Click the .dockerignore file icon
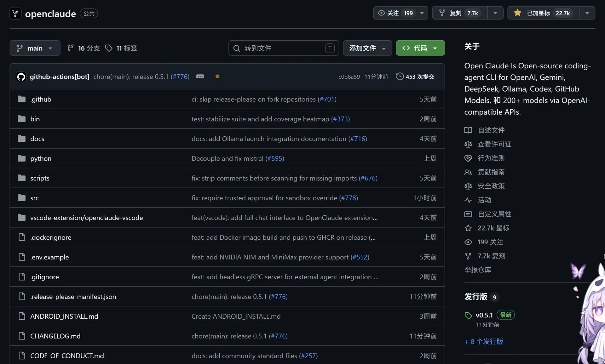Screen dimensions: 605x364 [x=22, y=237]
